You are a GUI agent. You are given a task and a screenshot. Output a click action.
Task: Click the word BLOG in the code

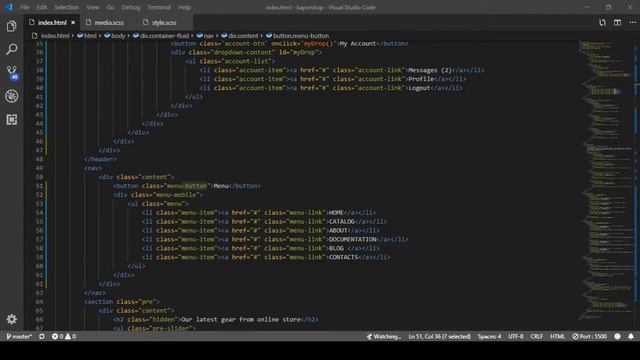click(x=336, y=248)
